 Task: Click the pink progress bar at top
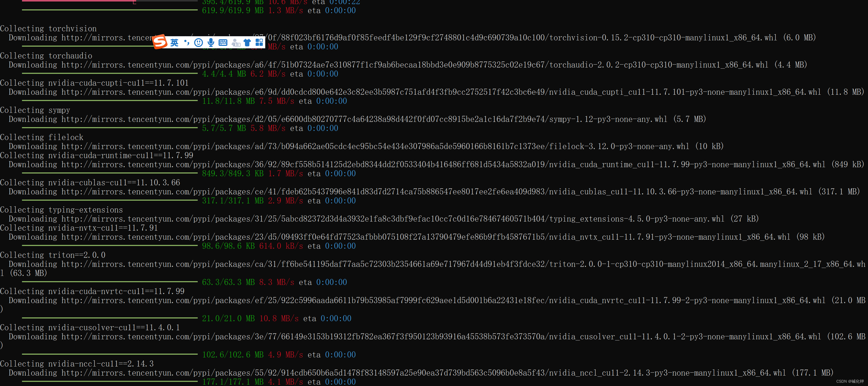coord(77,1)
